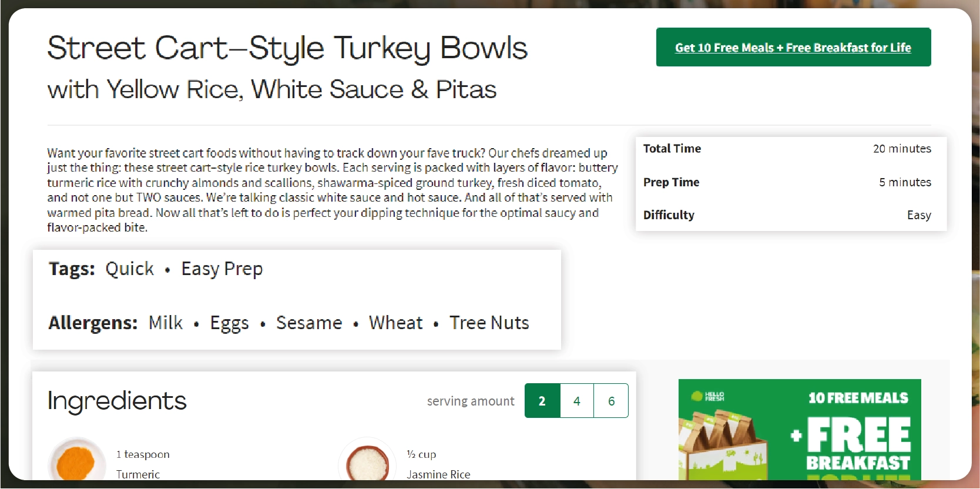
Task: Click Get 10 Free Meals button
Action: click(793, 47)
